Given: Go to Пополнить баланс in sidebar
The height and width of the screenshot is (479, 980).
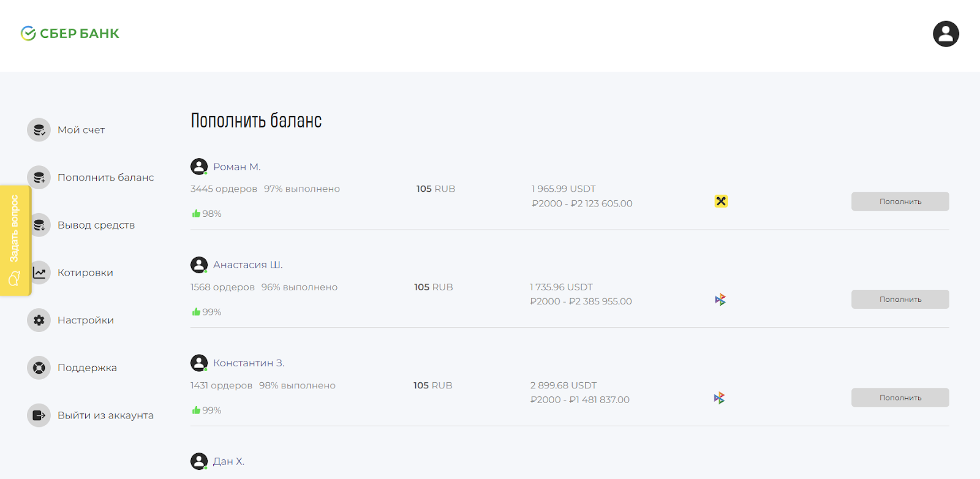Looking at the screenshot, I should coord(105,178).
